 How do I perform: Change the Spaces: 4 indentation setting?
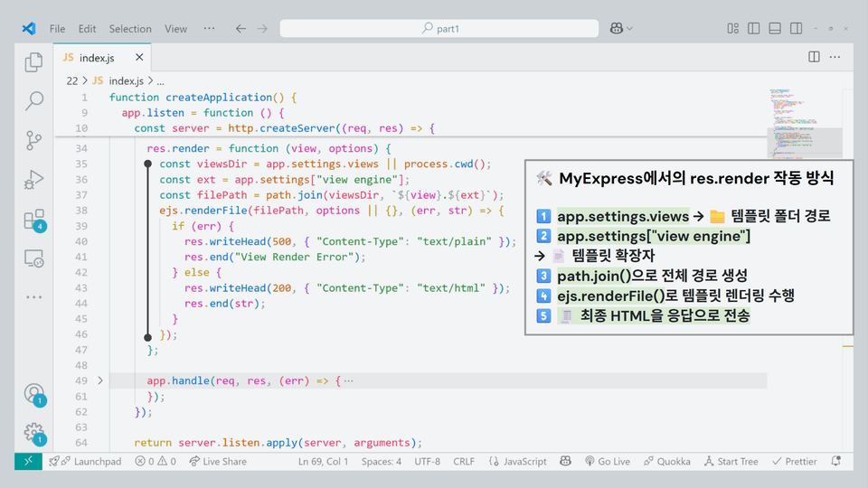[382, 462]
